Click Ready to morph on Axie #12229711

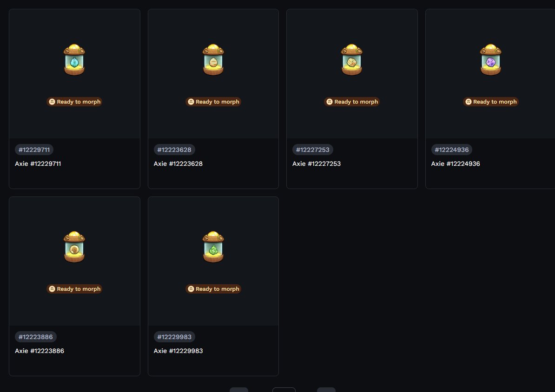click(x=74, y=102)
